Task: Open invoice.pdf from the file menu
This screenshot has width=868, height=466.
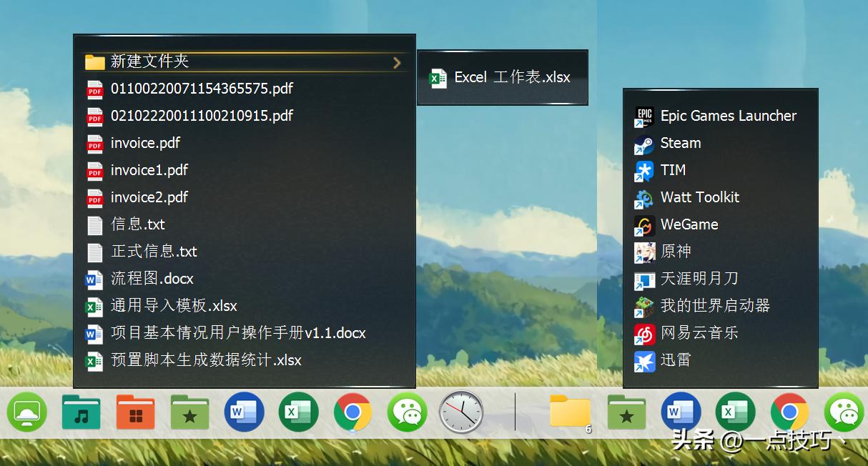Action: coord(145,144)
